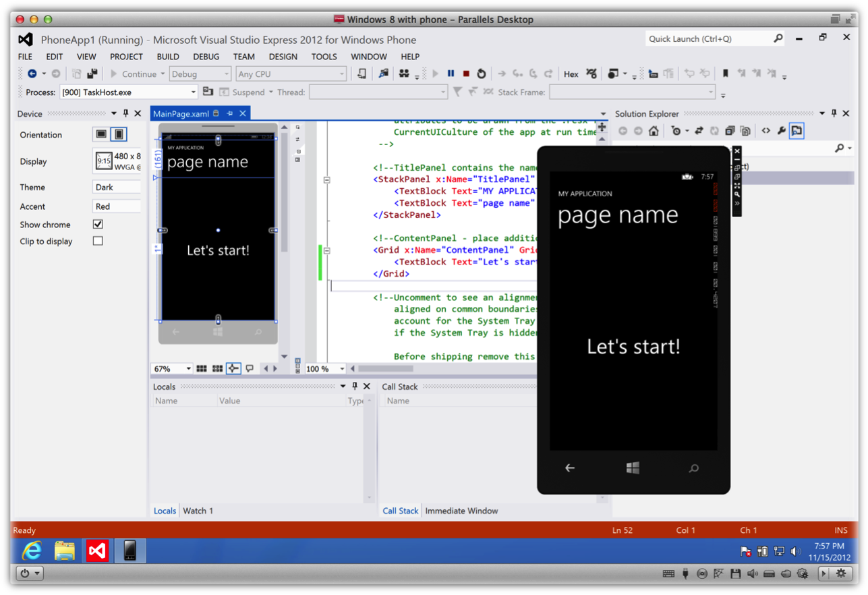Open the HELP menu
The height and width of the screenshot is (595, 868).
click(410, 57)
